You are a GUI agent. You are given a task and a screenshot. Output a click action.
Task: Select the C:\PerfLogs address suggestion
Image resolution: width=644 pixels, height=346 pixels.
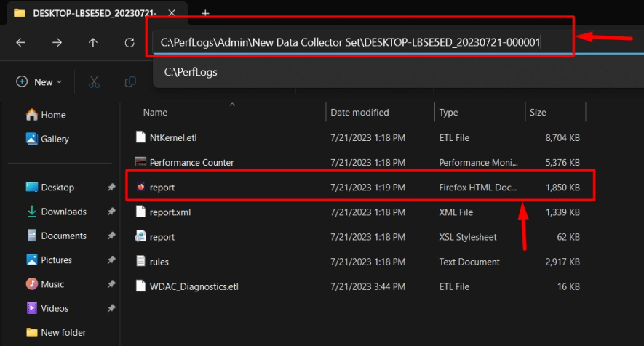click(191, 72)
